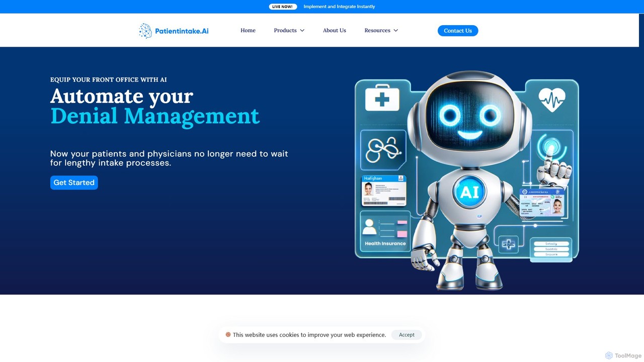The width and height of the screenshot is (644, 362).
Task: Click the cookie icon in the notice
Action: click(228, 334)
